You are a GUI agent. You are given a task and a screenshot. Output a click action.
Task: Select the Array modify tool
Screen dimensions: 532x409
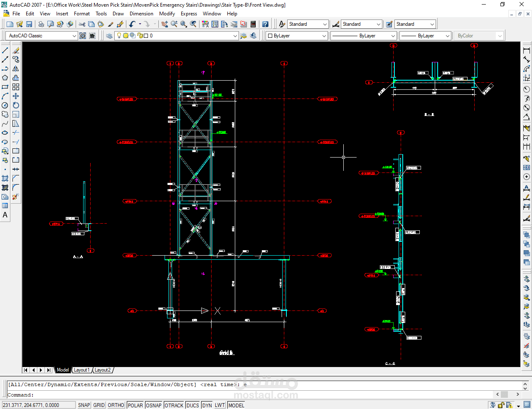click(16, 87)
